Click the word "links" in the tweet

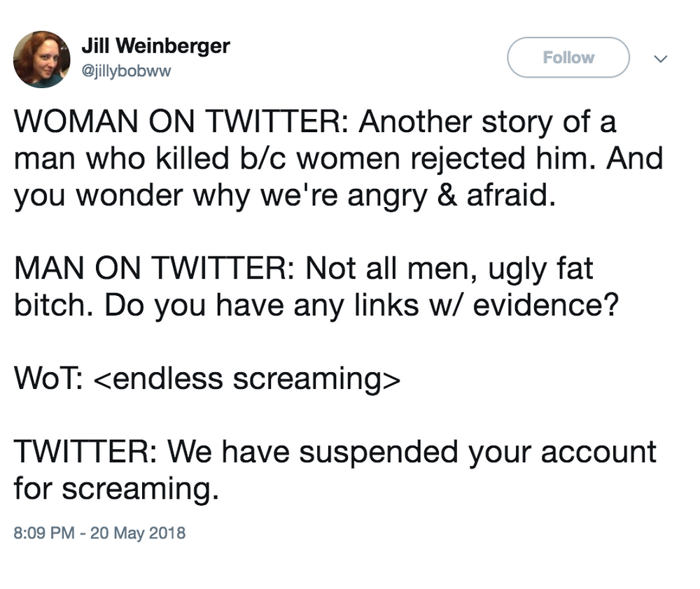click(x=386, y=306)
